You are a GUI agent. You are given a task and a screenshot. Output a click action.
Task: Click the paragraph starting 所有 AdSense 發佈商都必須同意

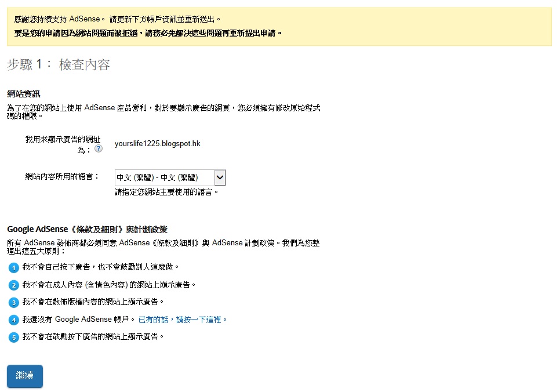coord(163,247)
